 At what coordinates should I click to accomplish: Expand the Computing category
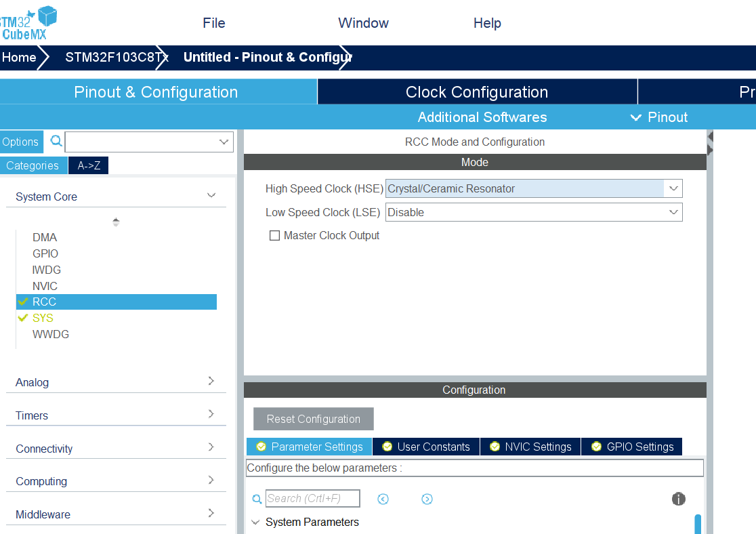point(211,480)
